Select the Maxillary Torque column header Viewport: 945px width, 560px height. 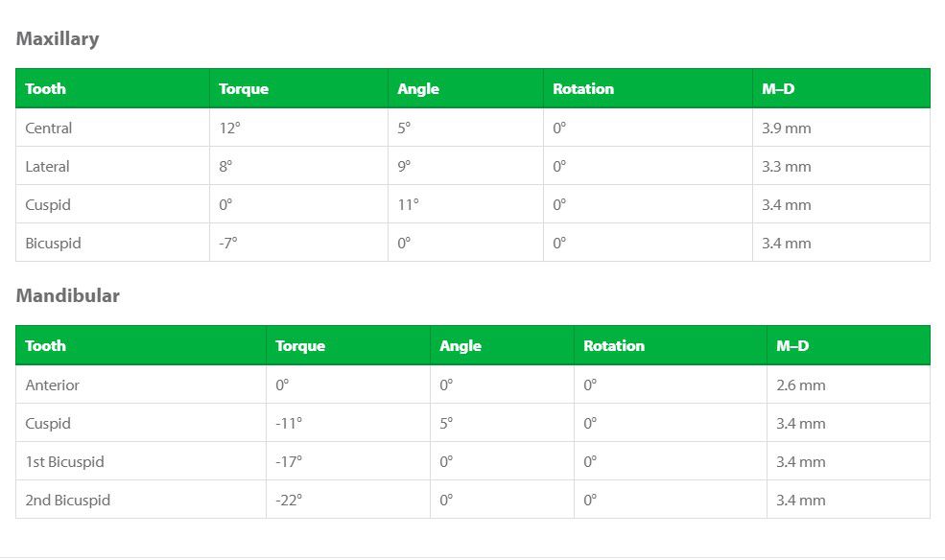point(244,88)
